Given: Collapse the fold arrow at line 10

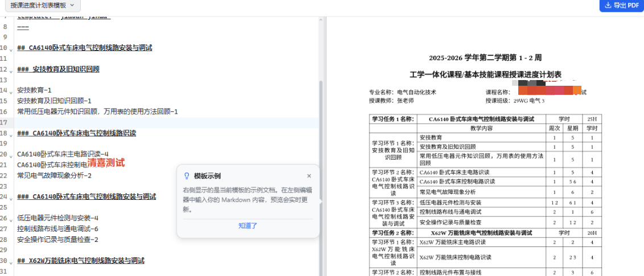Looking at the screenshot, I should pyautogui.click(x=11, y=49).
